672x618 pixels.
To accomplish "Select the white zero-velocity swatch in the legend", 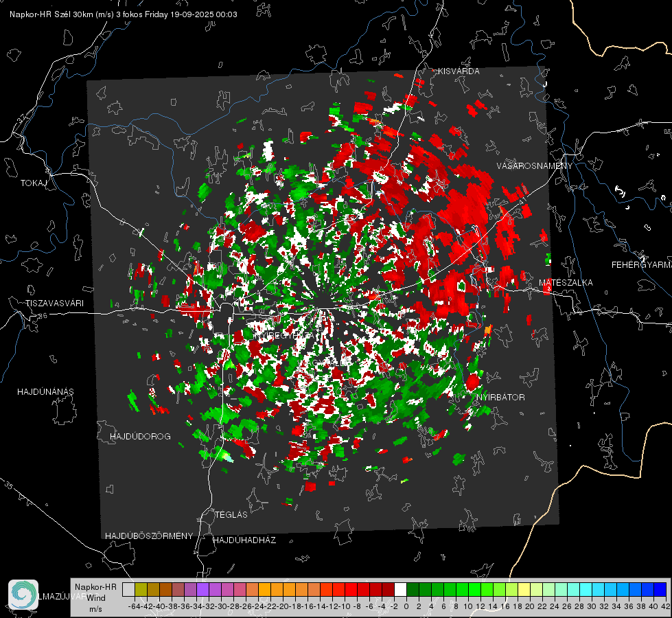I will (x=400, y=590).
